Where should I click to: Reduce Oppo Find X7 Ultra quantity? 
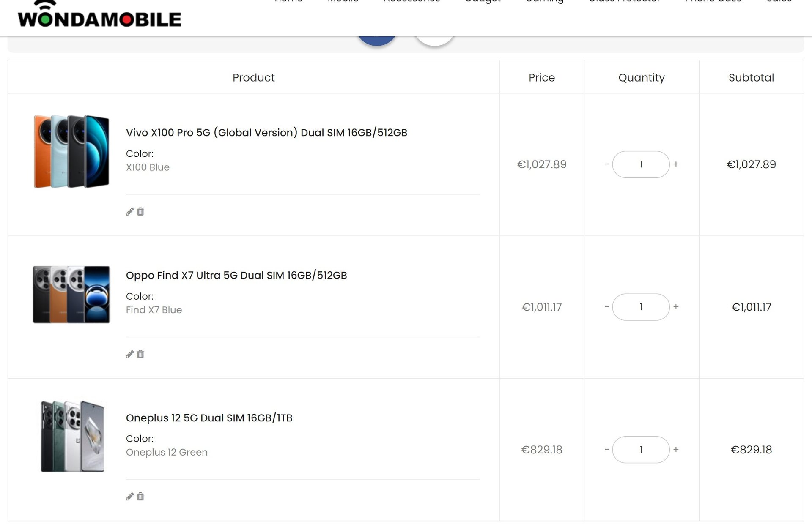click(607, 307)
